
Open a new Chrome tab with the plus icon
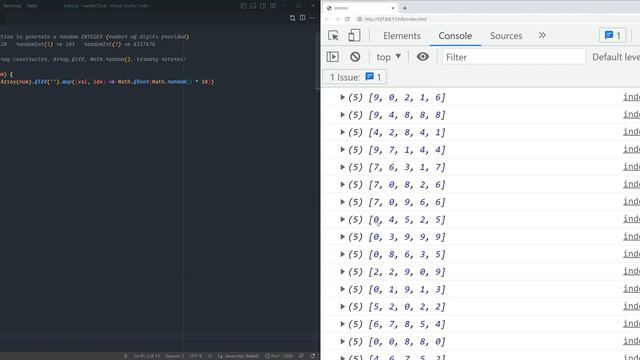(404, 8)
